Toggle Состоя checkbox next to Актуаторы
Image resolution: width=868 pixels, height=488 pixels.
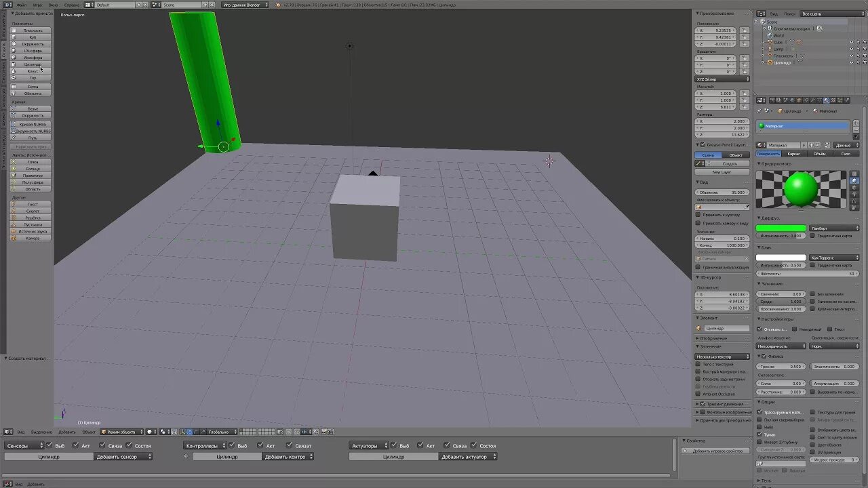tap(473, 445)
